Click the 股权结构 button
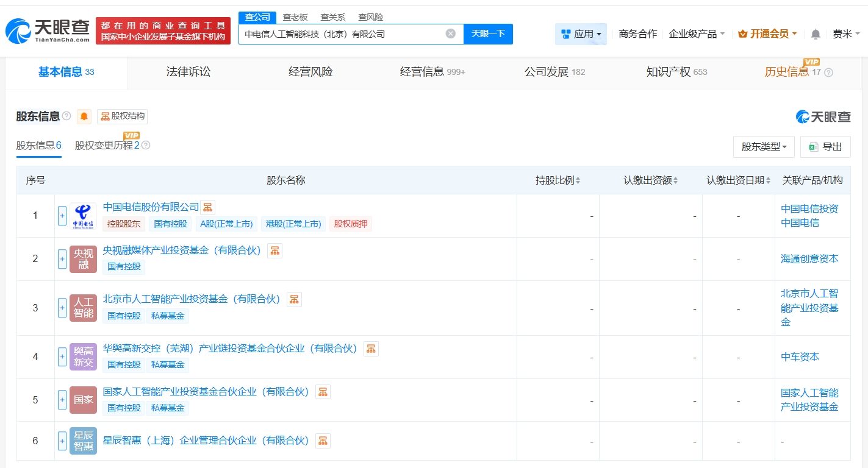The image size is (868, 468). [123, 116]
